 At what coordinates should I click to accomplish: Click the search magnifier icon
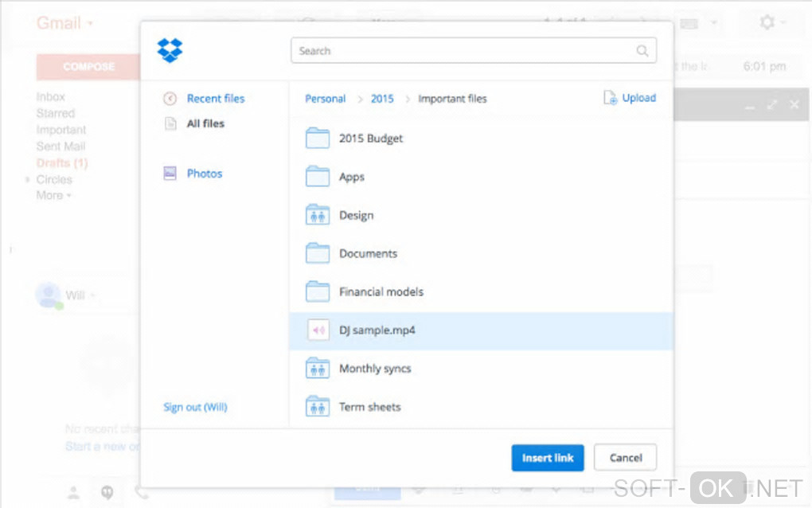(x=642, y=51)
